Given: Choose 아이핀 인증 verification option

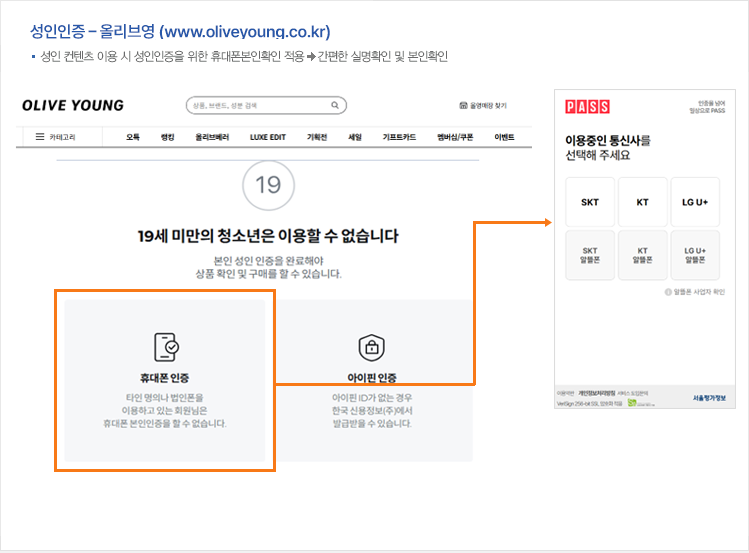Looking at the screenshot, I should point(374,381).
